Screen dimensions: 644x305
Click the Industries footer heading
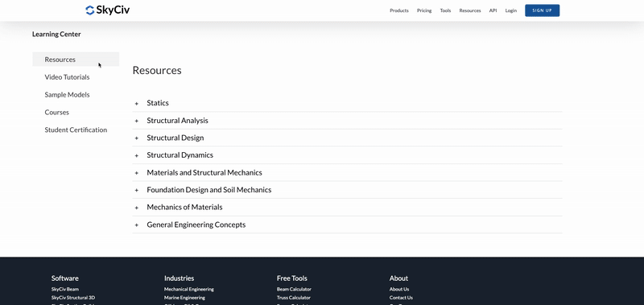(x=179, y=278)
